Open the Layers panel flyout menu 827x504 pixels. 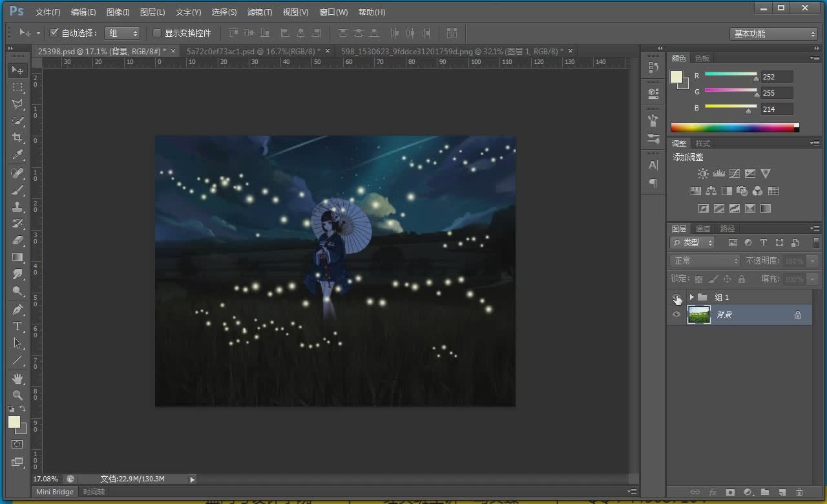coord(813,228)
